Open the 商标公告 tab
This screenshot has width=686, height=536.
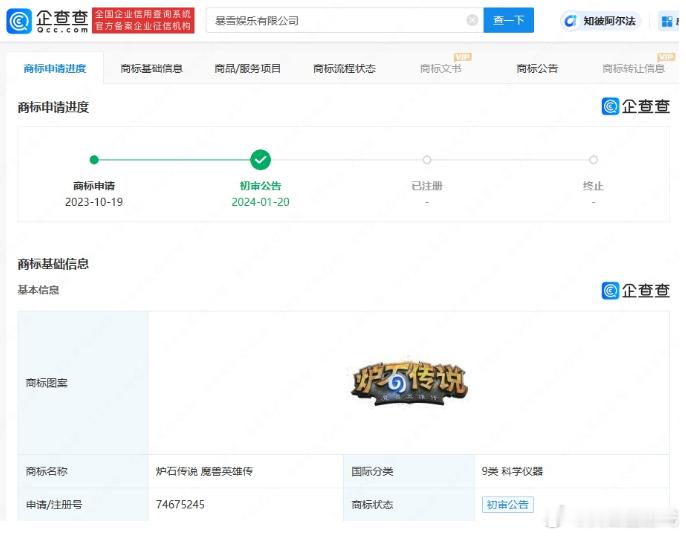(x=537, y=68)
